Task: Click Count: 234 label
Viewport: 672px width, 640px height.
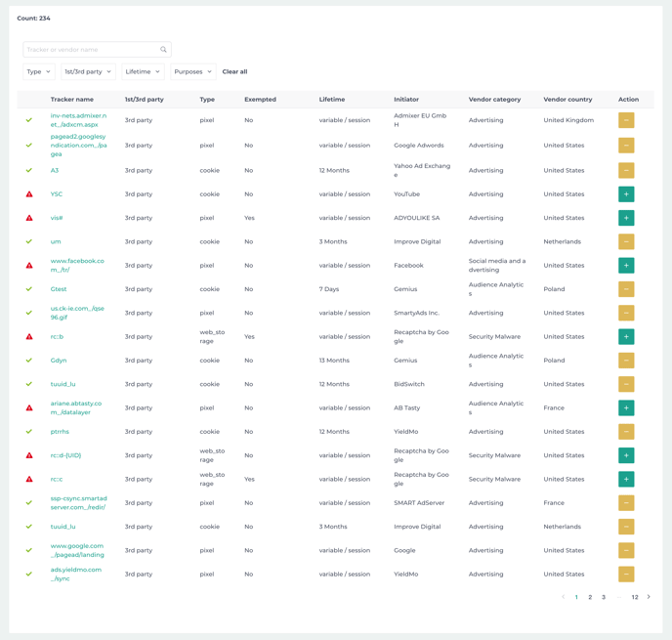Action: [x=33, y=18]
